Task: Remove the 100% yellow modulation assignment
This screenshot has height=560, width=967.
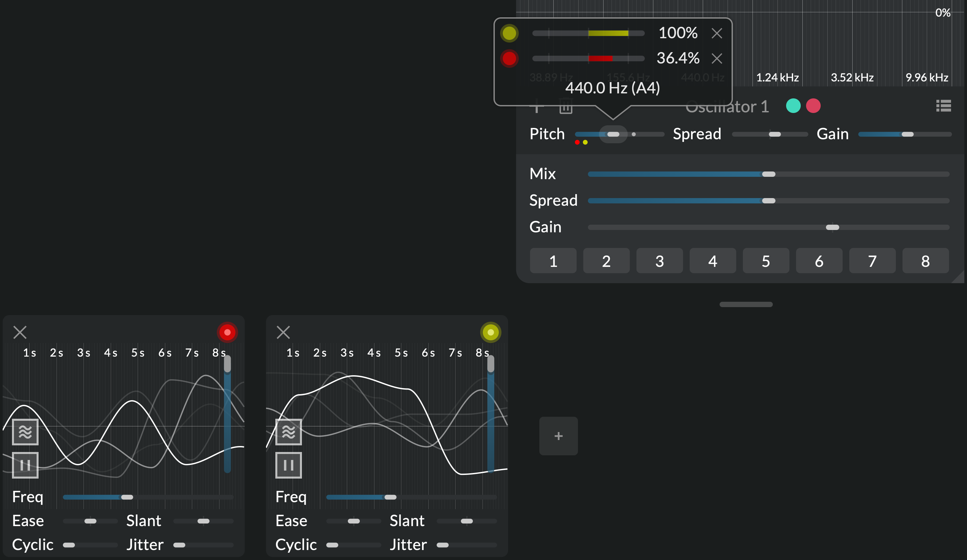Action: pyautogui.click(x=716, y=33)
